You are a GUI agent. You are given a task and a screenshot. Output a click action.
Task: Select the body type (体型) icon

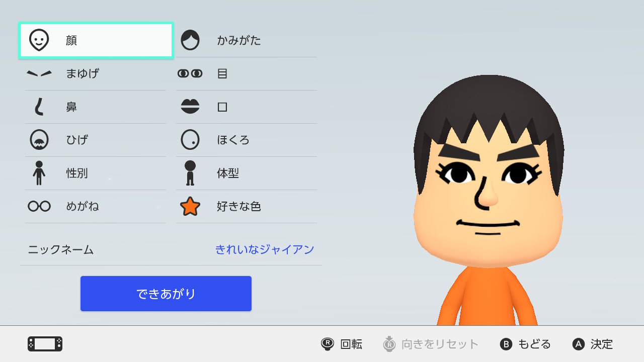190,173
